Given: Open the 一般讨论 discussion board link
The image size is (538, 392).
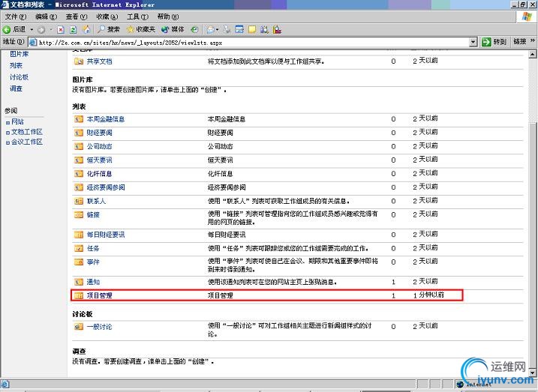Looking at the screenshot, I should coord(99,327).
